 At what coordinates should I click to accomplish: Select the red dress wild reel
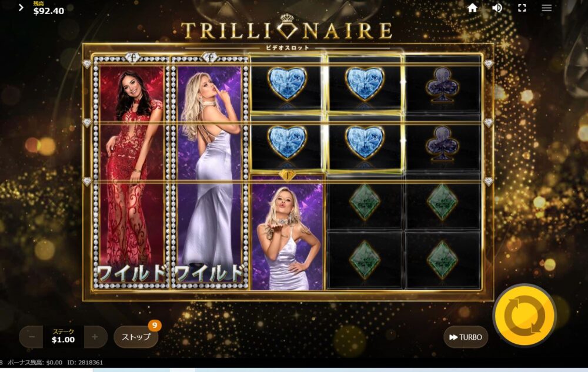click(x=131, y=173)
